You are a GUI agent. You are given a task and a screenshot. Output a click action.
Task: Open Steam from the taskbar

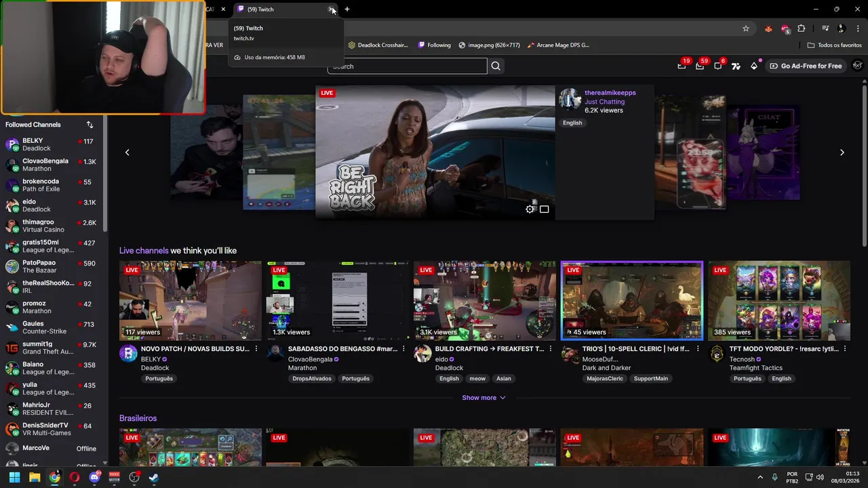[x=154, y=477]
